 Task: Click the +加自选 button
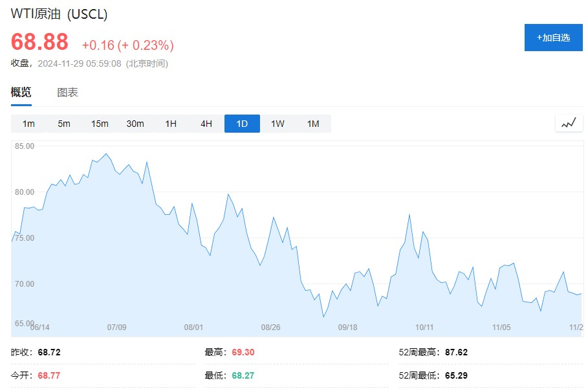click(x=553, y=38)
